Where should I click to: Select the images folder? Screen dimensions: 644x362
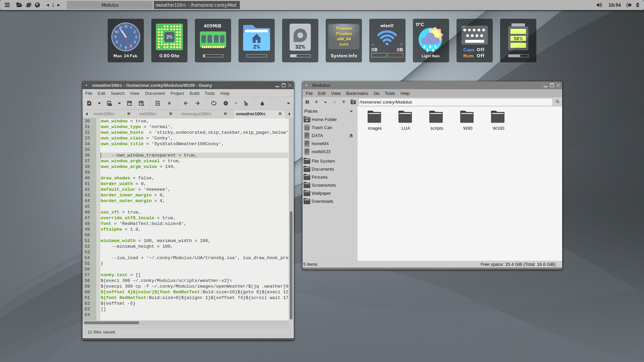[x=375, y=121]
